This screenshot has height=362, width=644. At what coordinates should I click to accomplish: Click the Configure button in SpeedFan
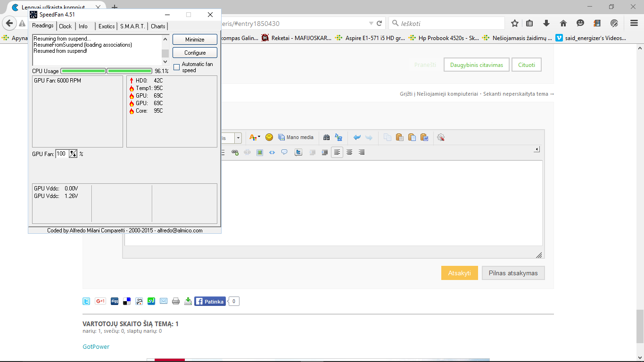[195, 53]
